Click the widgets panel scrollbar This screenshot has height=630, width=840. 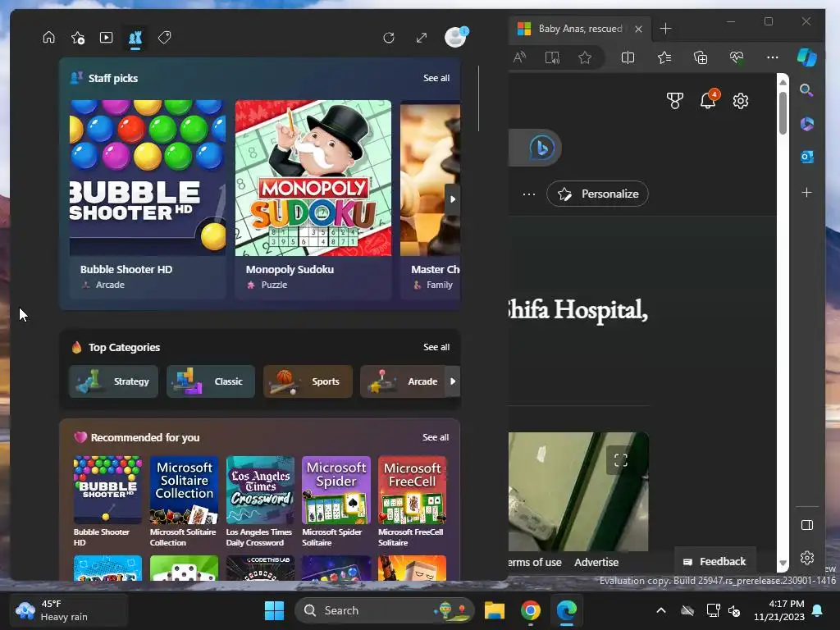coord(478,98)
